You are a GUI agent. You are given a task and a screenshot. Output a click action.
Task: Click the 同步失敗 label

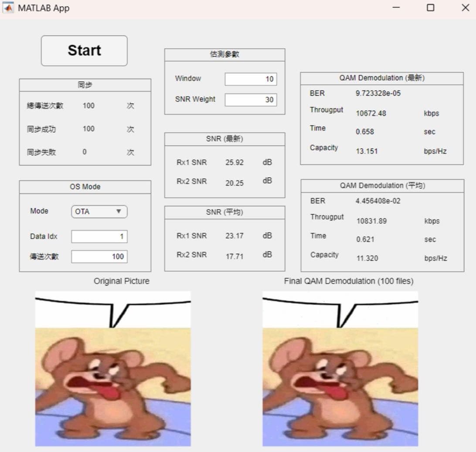[x=41, y=152]
